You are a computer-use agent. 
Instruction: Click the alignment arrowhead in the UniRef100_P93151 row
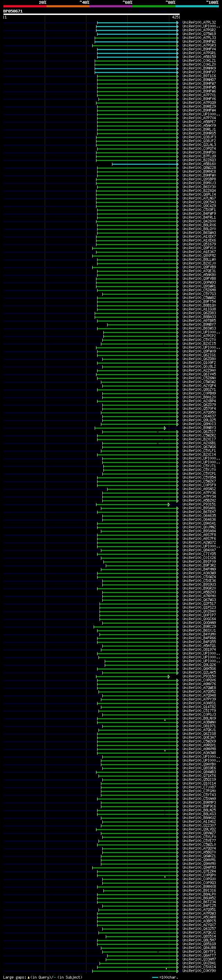coord(169,504)
